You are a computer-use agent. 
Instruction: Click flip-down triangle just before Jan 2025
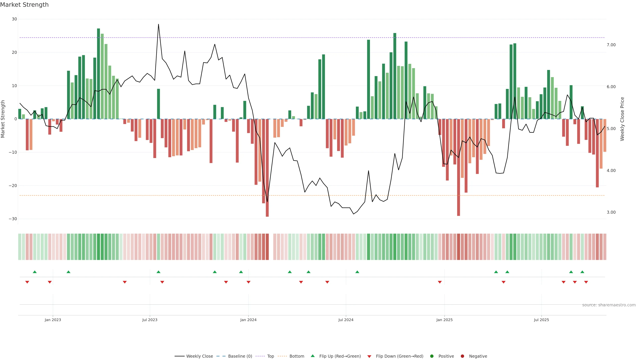(x=440, y=282)
